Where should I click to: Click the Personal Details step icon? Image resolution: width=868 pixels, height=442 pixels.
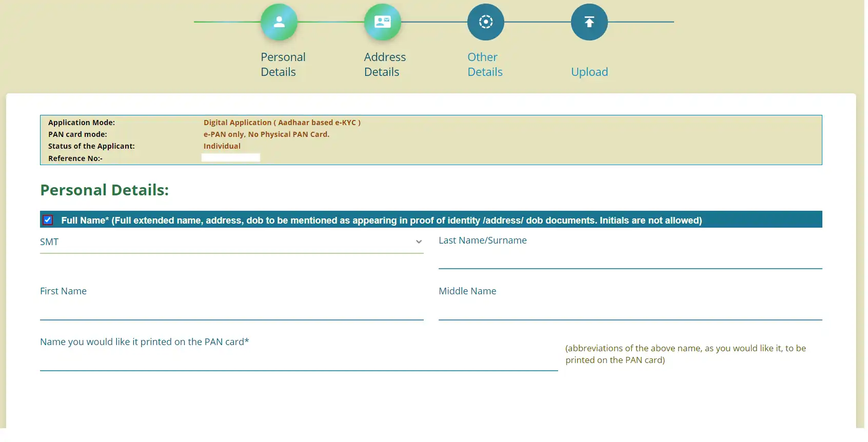tap(279, 22)
